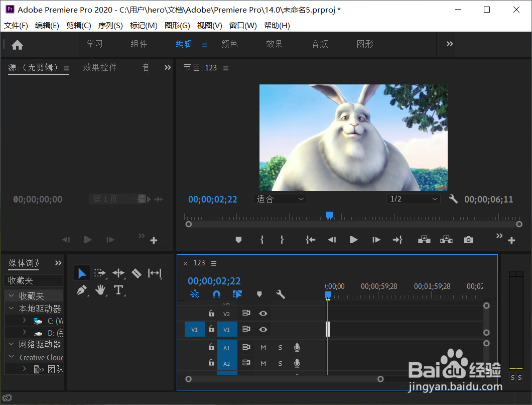Mute the A2 audio track
532x405 pixels.
[263, 364]
